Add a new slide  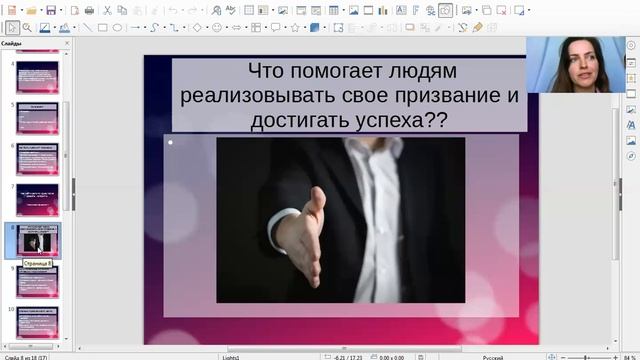click(467, 11)
